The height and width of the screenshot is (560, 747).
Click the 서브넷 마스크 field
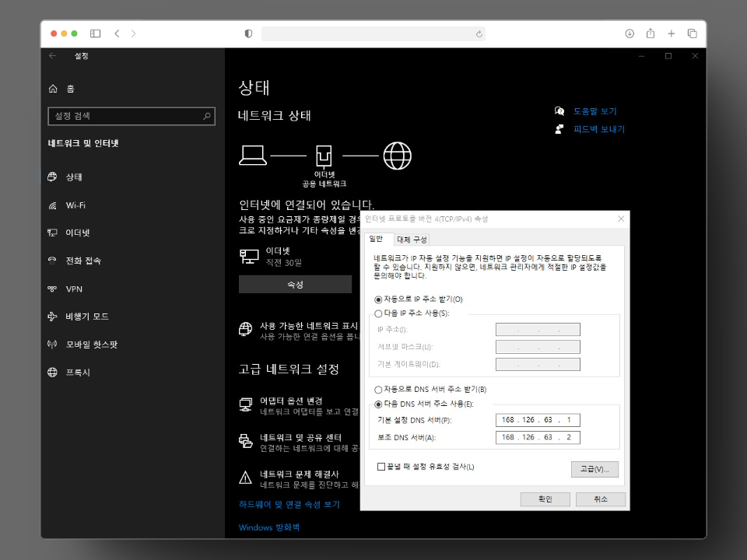pos(538,347)
